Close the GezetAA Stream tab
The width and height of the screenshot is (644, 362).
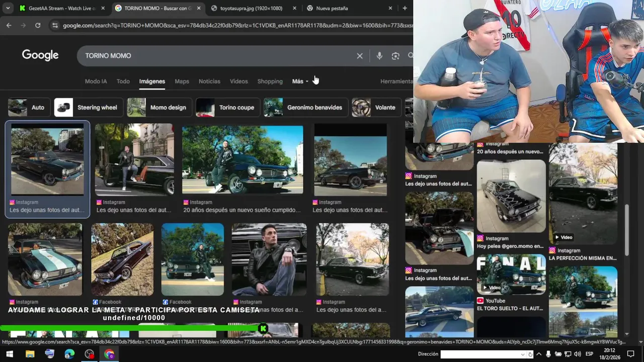tap(103, 8)
